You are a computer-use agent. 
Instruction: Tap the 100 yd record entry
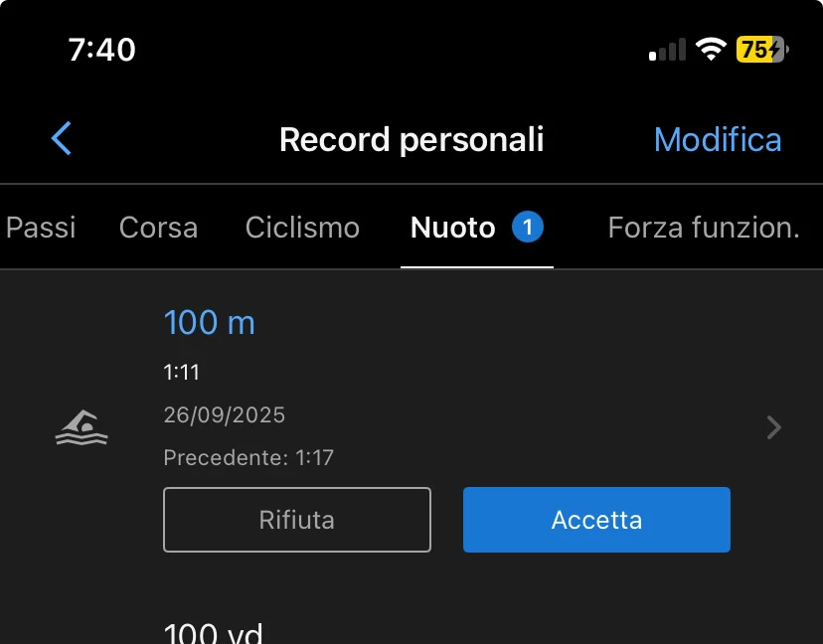pos(213,631)
